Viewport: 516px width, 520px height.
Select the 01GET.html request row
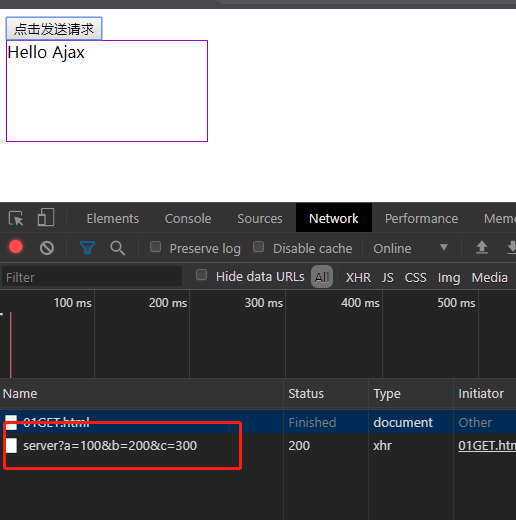pos(258,422)
